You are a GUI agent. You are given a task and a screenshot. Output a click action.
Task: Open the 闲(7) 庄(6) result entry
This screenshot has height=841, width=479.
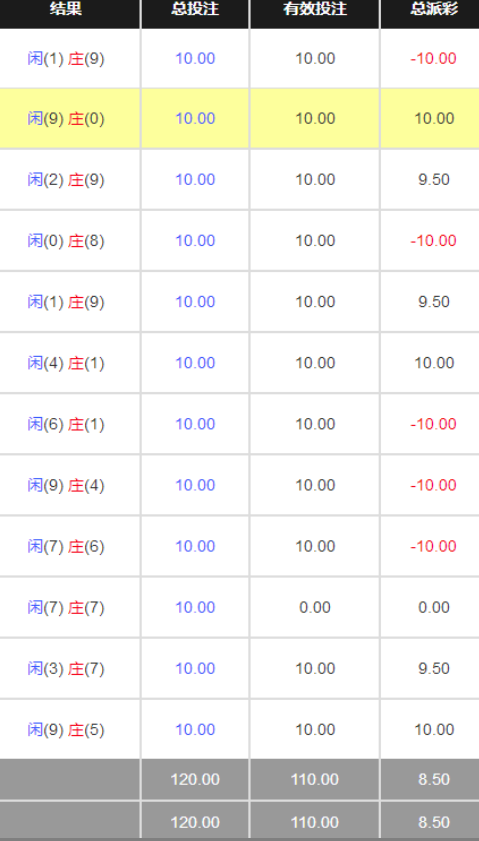pyautogui.click(x=66, y=547)
